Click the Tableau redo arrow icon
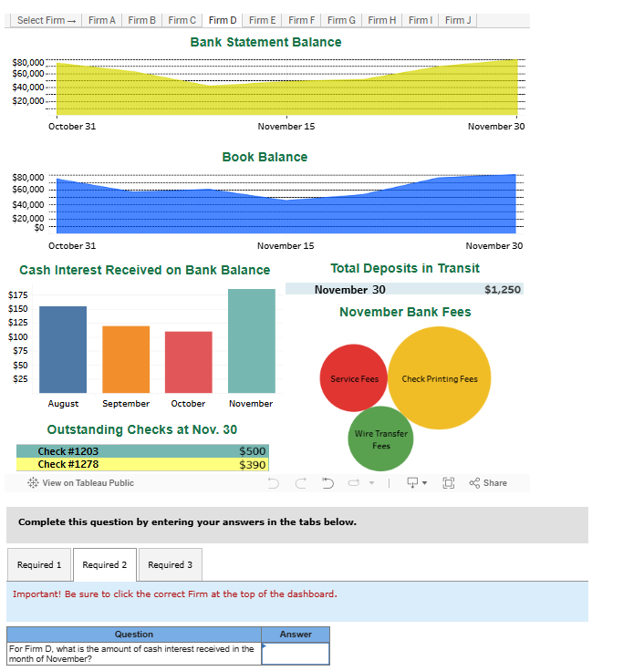644x671 pixels. coord(300,483)
